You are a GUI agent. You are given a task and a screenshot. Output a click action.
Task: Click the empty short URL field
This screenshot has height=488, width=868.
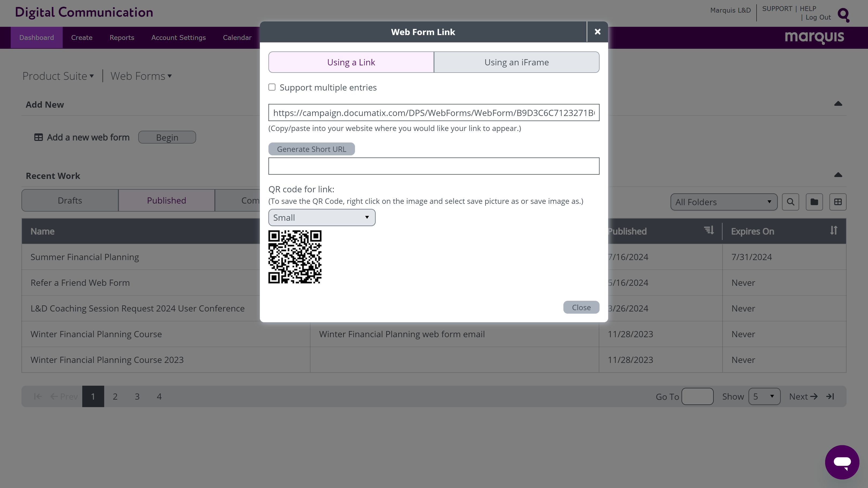(x=434, y=166)
